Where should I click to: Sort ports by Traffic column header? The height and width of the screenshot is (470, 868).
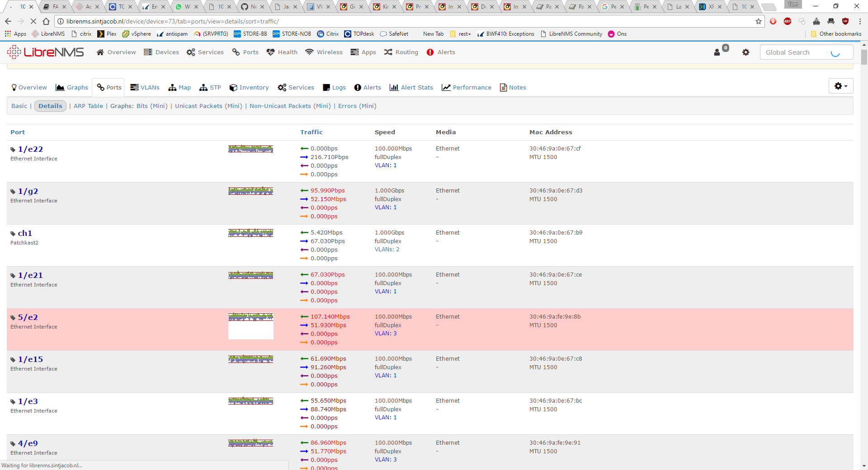click(x=311, y=132)
